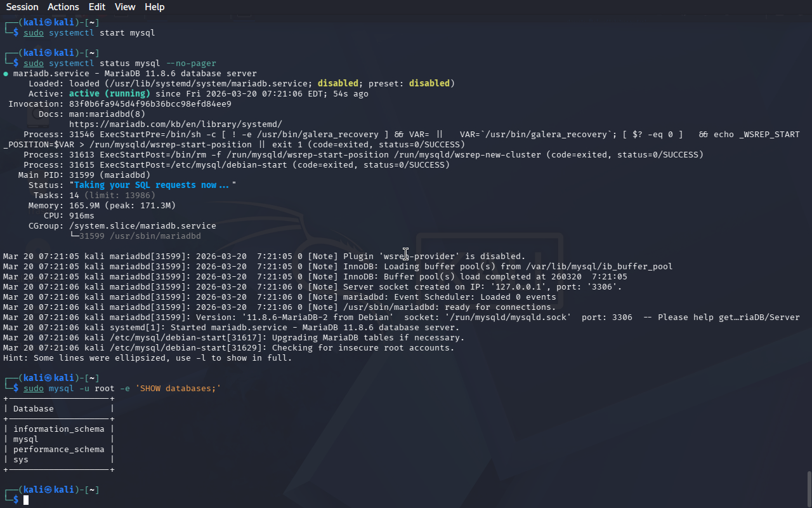Image resolution: width=812 pixels, height=508 pixels.
Task: Click the vertical scrollbar thumb at right edge
Action: click(x=809, y=488)
